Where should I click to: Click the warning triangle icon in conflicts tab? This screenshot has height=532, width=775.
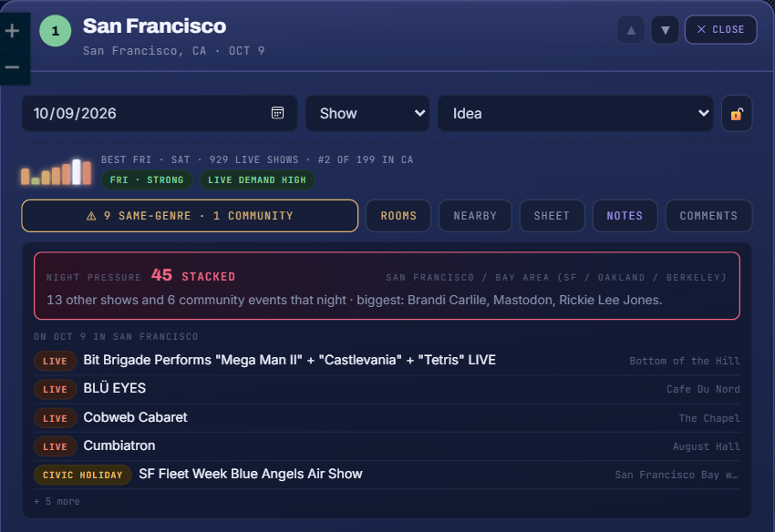coord(91,216)
